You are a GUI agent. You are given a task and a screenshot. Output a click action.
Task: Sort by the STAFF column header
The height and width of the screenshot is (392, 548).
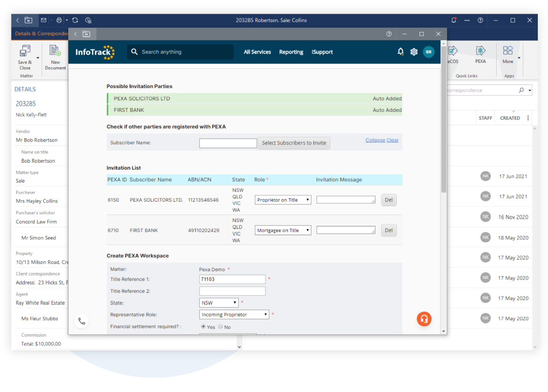(485, 118)
